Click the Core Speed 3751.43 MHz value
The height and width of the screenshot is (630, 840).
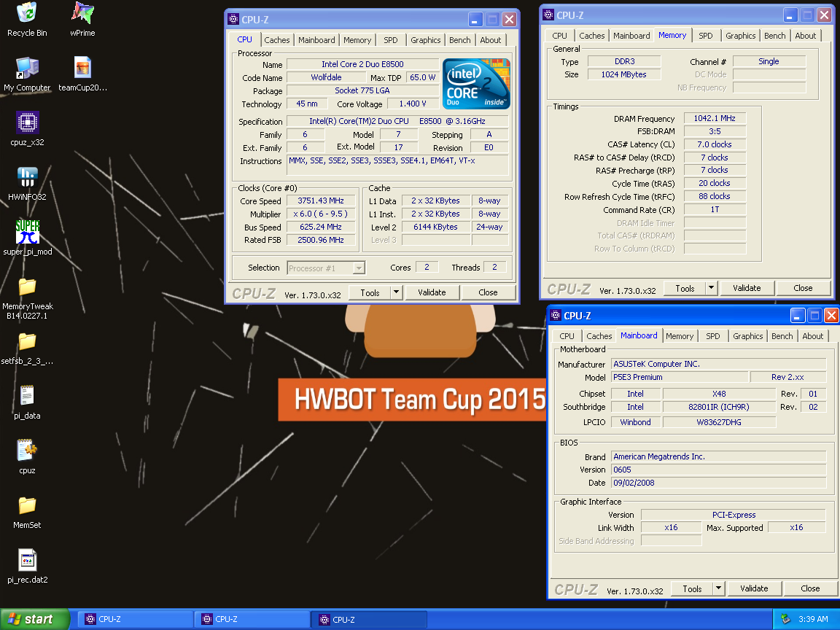[321, 201]
